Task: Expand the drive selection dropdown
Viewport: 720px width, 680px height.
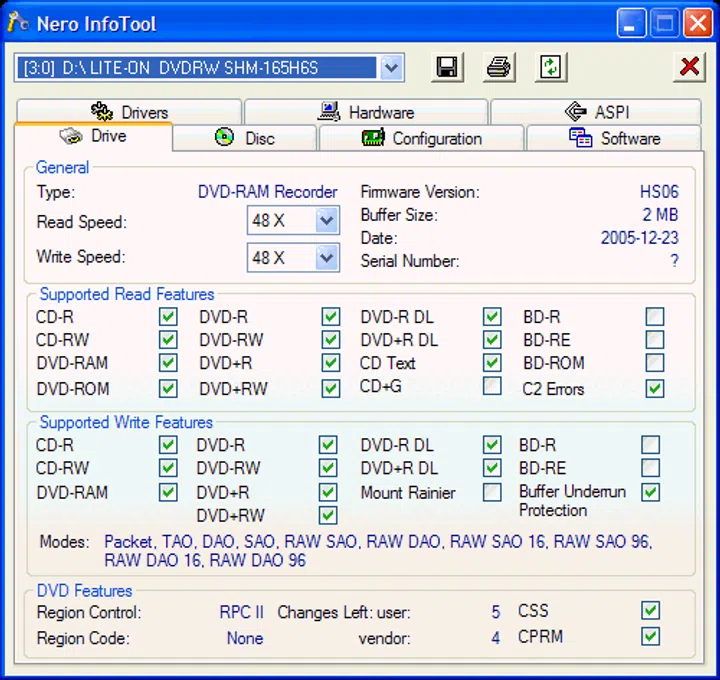Action: [x=391, y=68]
